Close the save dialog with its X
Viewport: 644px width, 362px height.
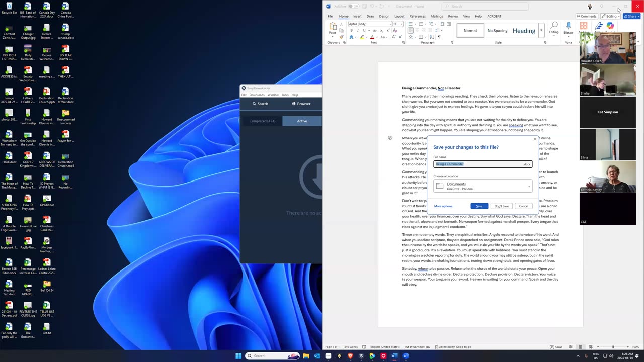[x=535, y=139]
